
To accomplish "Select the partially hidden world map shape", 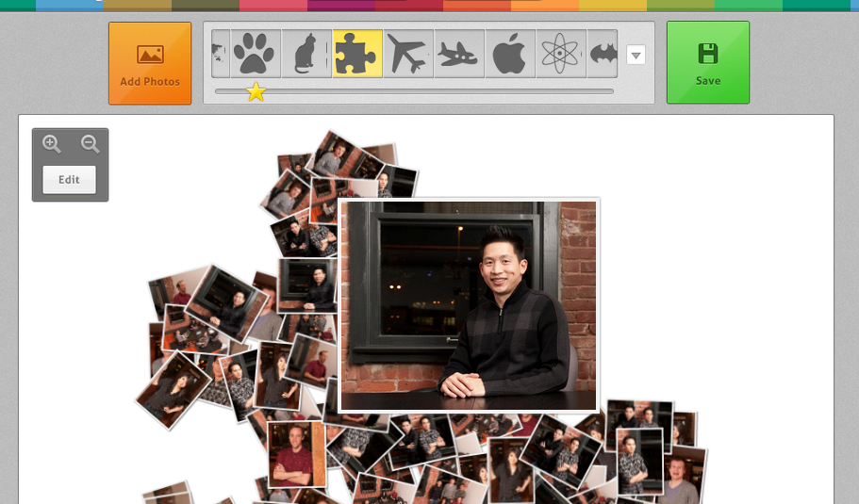I will click(221, 54).
